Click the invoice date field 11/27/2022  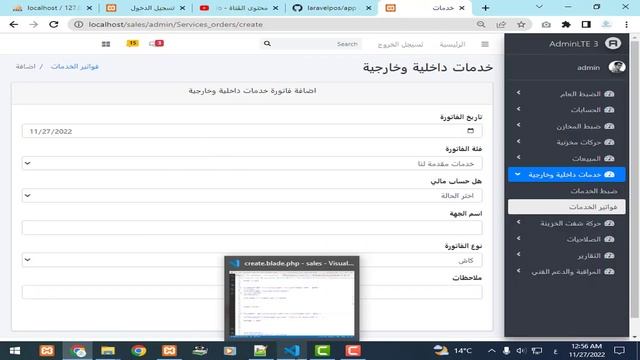252,131
